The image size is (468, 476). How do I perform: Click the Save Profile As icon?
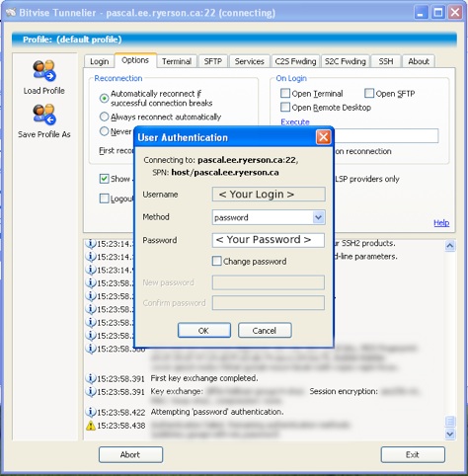(x=44, y=115)
